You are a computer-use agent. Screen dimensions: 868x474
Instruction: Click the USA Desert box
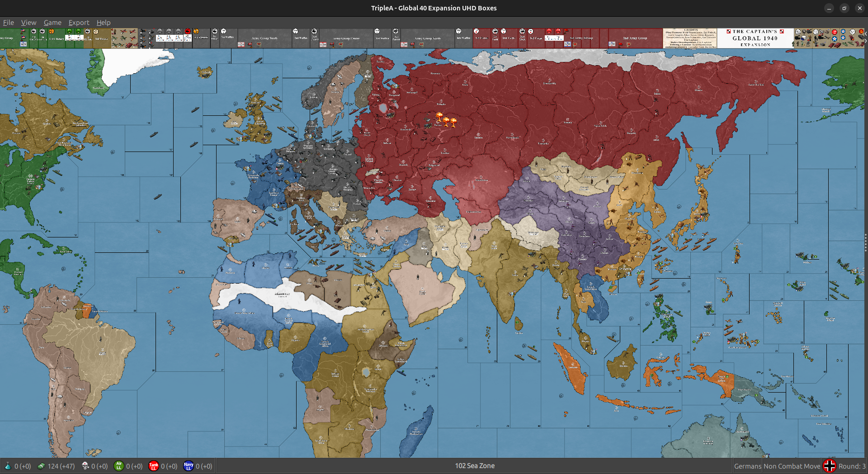(57, 38)
